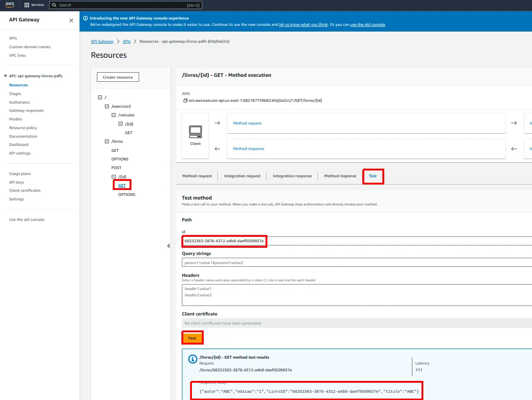Screen dimensions: 532x400
Task: Click the info icon in test results
Action: point(193,359)
